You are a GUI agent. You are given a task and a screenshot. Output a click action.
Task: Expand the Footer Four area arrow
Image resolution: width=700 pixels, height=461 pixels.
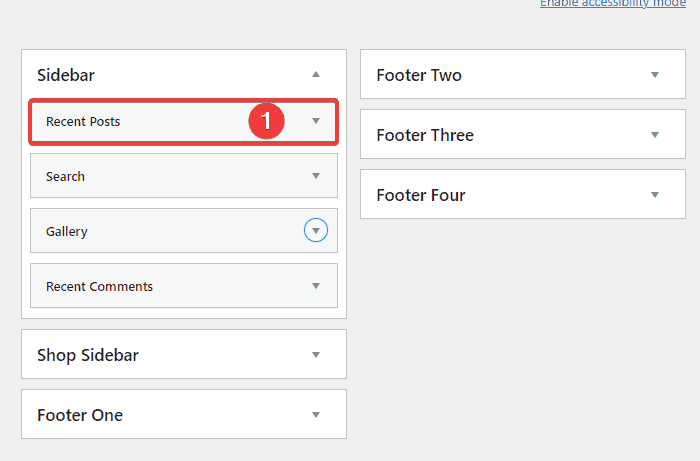(655, 195)
